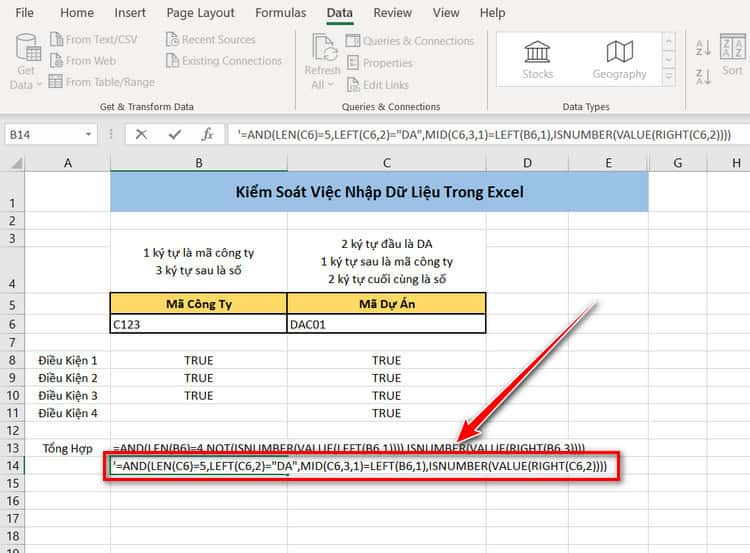Select row 14 header
The width and height of the screenshot is (750, 553).
tap(12, 465)
